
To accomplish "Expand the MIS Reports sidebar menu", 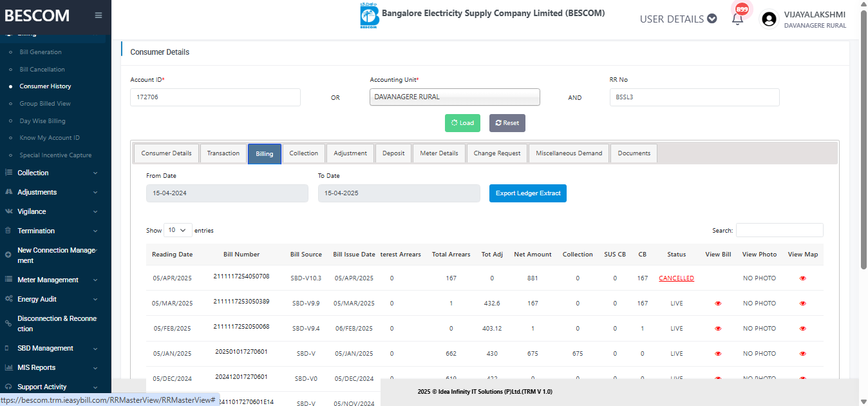I will click(52, 367).
